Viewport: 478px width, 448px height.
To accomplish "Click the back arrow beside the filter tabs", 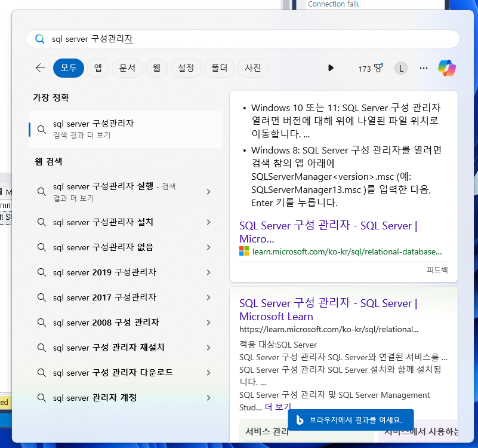I will [x=40, y=68].
